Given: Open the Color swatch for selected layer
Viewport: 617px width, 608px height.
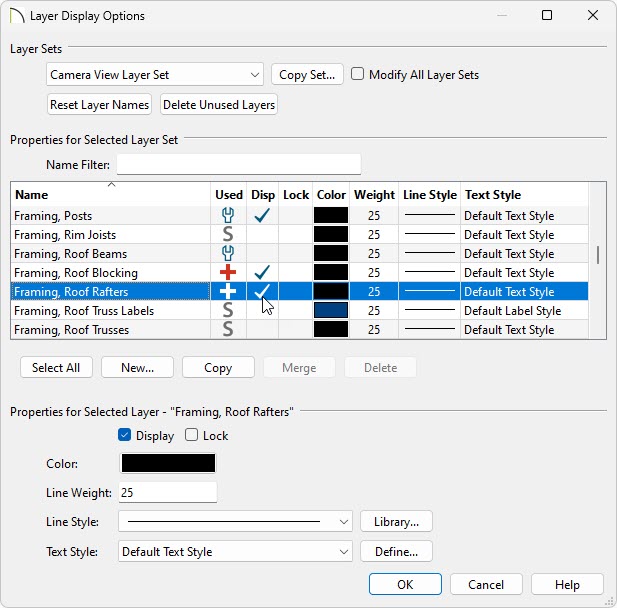Looking at the screenshot, I should point(168,463).
